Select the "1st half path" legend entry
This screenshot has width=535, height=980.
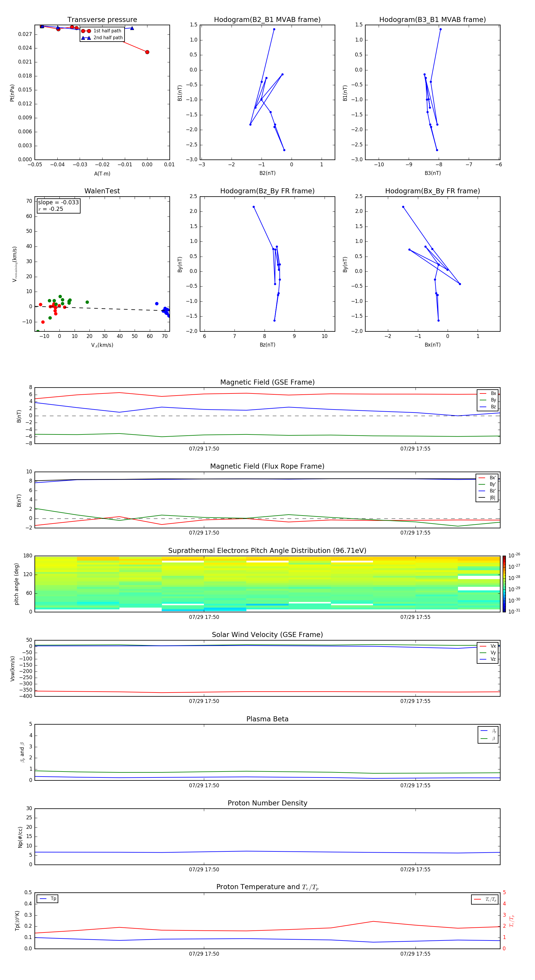click(102, 31)
